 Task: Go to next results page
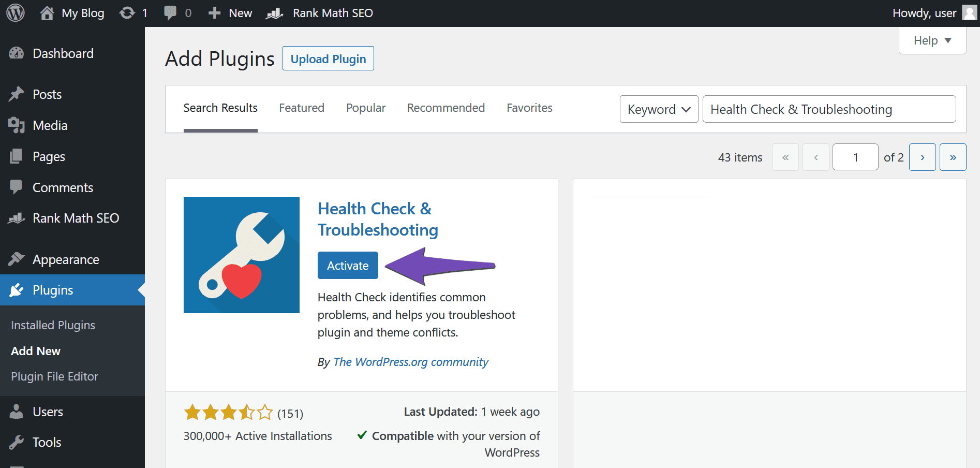click(x=922, y=157)
